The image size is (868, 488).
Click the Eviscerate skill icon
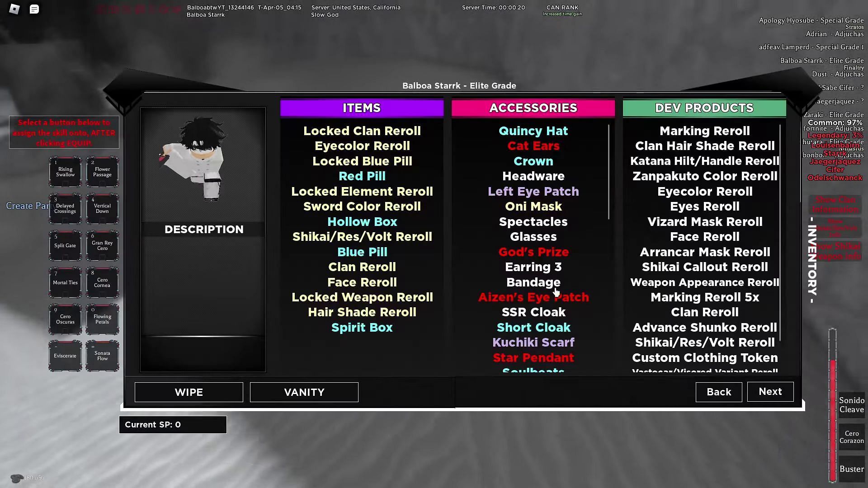coord(65,355)
